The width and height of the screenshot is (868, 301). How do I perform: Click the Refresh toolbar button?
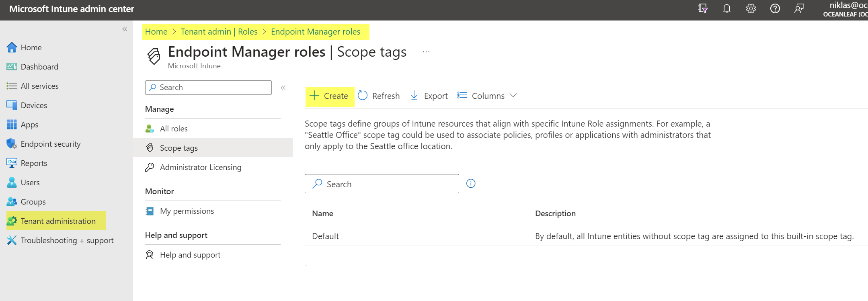pyautogui.click(x=379, y=96)
